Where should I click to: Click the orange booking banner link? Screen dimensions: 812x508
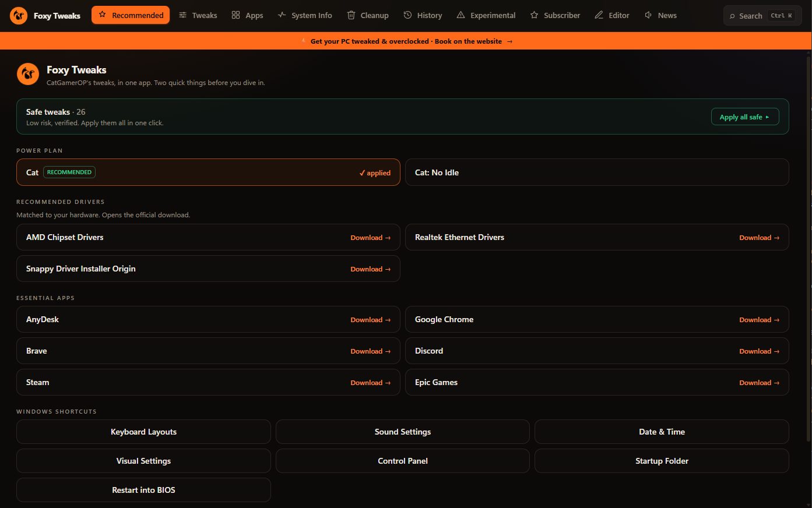click(406, 41)
